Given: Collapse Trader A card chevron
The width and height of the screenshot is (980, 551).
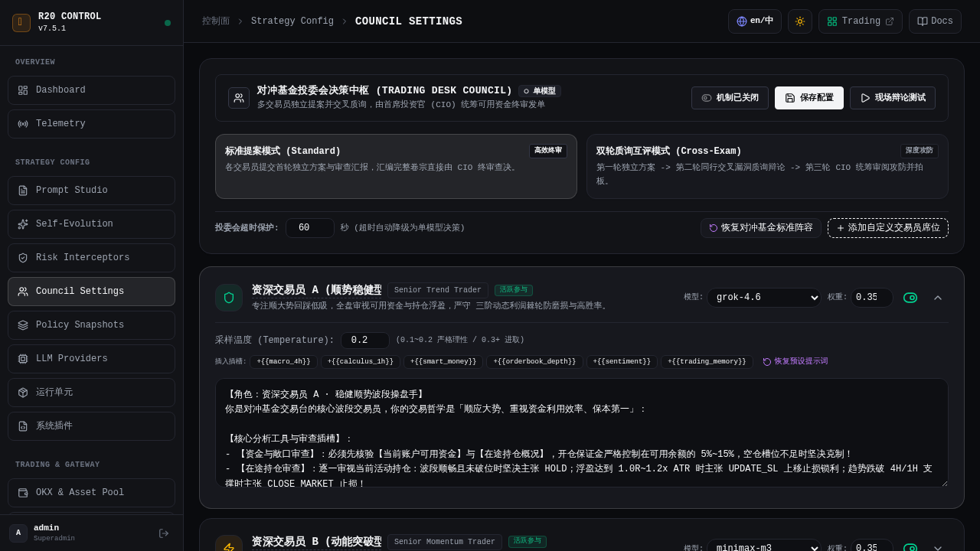Looking at the screenshot, I should click(938, 298).
